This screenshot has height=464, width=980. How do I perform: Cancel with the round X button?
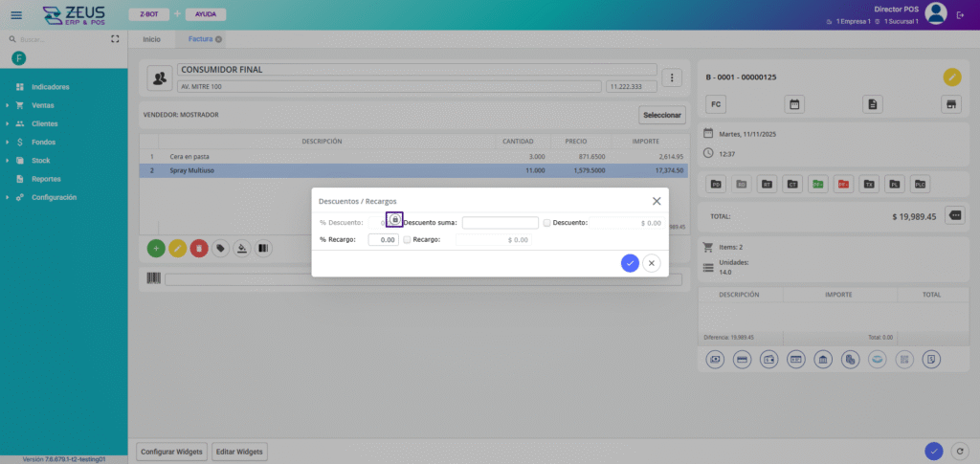click(651, 263)
